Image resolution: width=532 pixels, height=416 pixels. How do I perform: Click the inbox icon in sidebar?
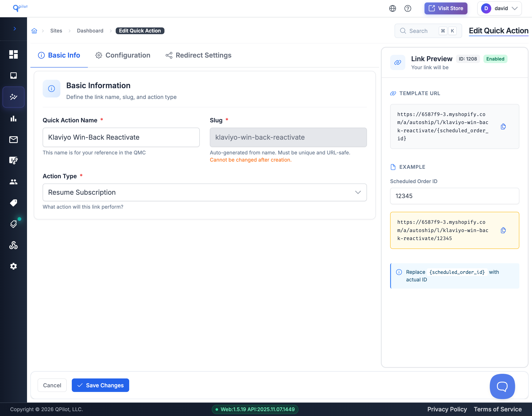13,76
